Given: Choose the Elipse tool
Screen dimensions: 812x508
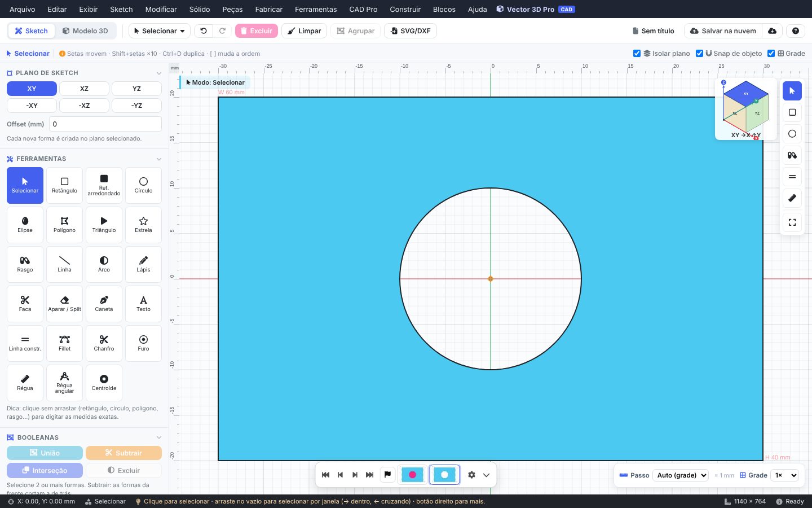Looking at the screenshot, I should 25,225.
